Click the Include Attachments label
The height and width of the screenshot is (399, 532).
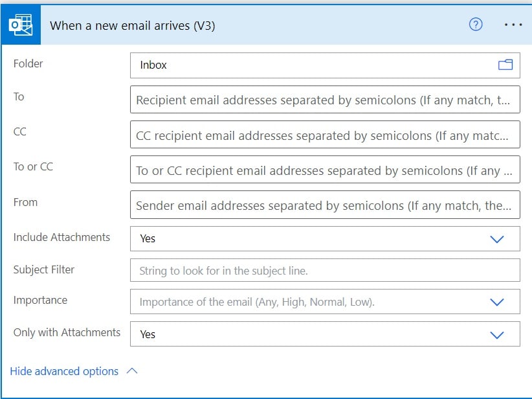pos(61,237)
